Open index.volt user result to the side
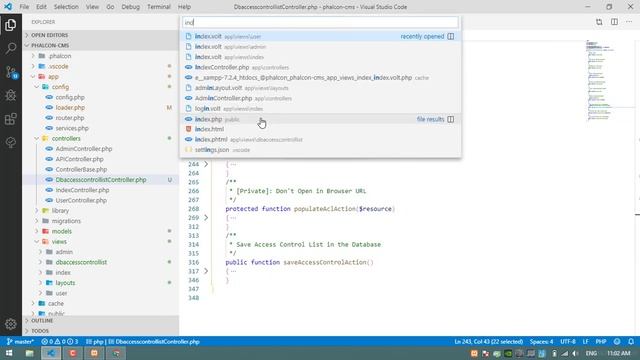The width and height of the screenshot is (640, 360). (x=451, y=36)
